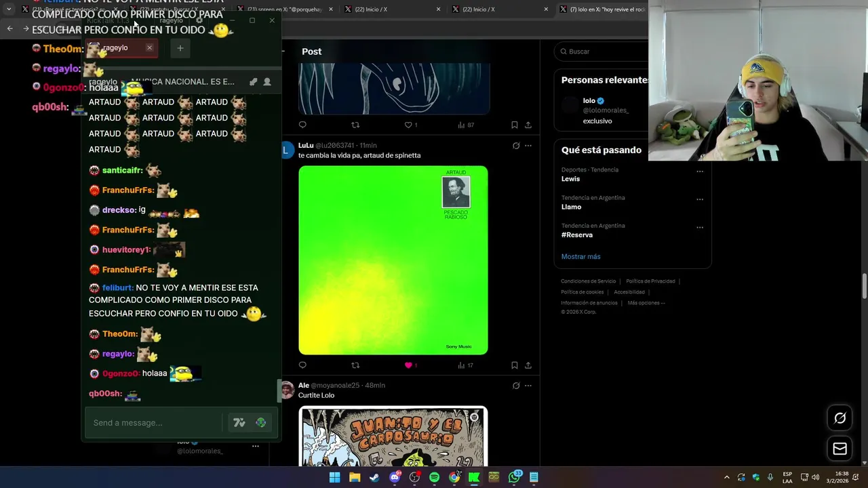Ask Grok about Ale's post
The image size is (868, 488).
click(516, 386)
